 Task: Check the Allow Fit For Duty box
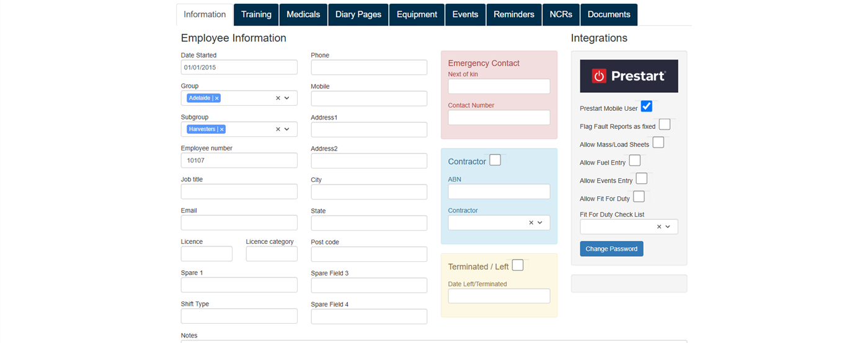coord(639,197)
